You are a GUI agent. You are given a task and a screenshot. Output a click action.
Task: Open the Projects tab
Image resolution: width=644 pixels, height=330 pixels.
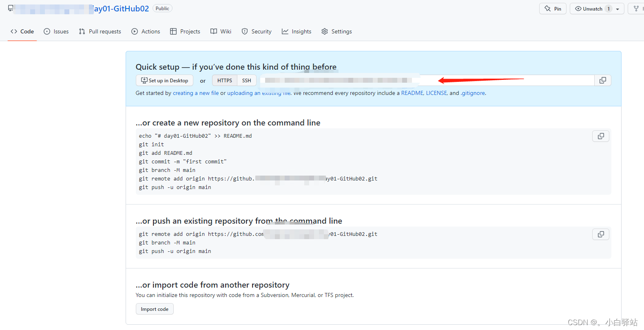[185, 31]
